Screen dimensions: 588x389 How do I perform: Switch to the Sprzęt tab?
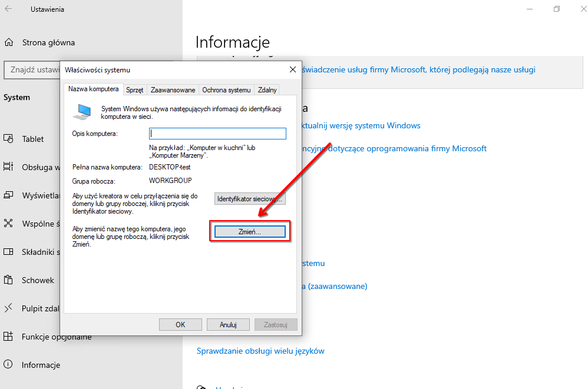(x=134, y=90)
